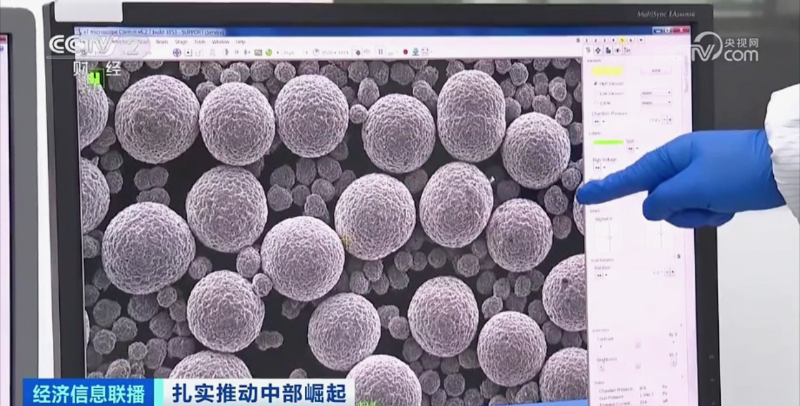Select the ESEM radio option
This screenshot has width=800, height=406.
tap(594, 103)
